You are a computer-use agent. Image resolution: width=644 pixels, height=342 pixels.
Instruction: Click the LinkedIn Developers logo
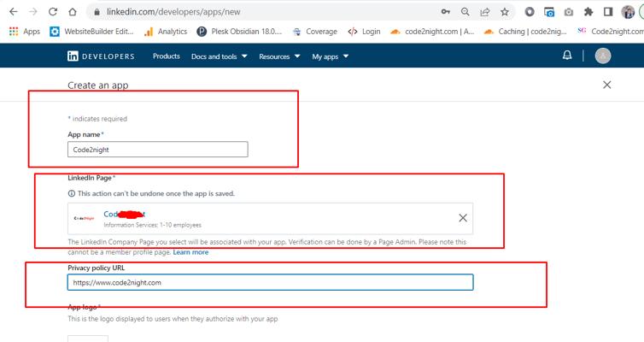[101, 56]
